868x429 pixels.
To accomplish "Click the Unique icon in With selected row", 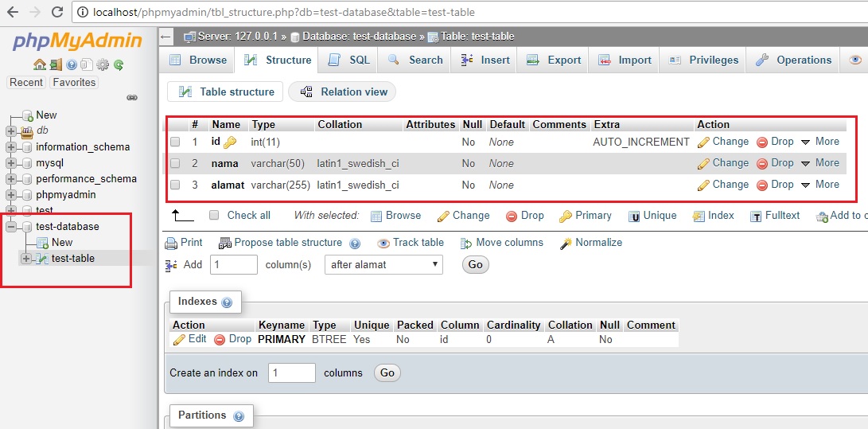I will tap(634, 216).
